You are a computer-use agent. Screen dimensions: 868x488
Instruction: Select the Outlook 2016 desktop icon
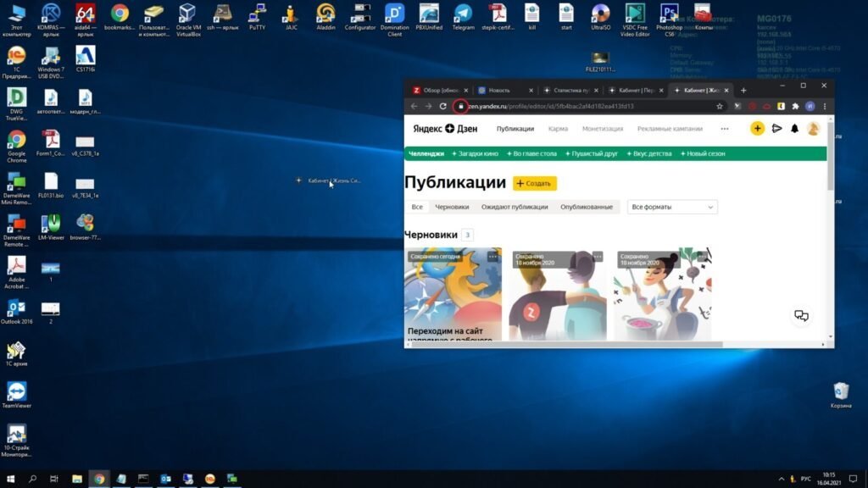[17, 311]
